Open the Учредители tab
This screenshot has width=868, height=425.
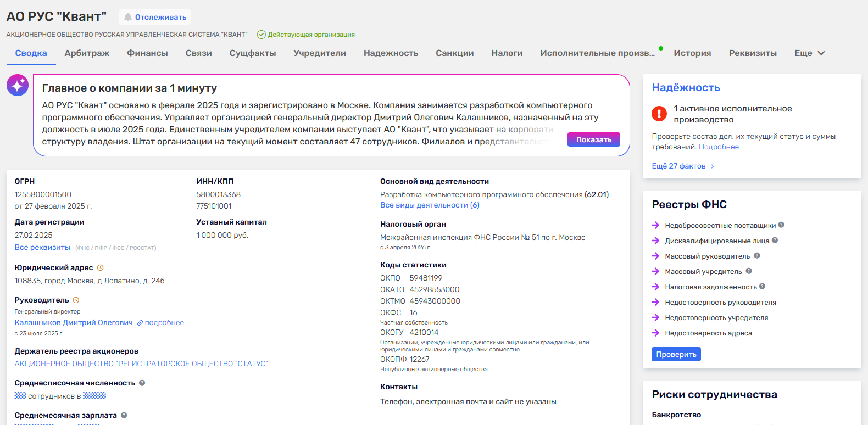320,53
